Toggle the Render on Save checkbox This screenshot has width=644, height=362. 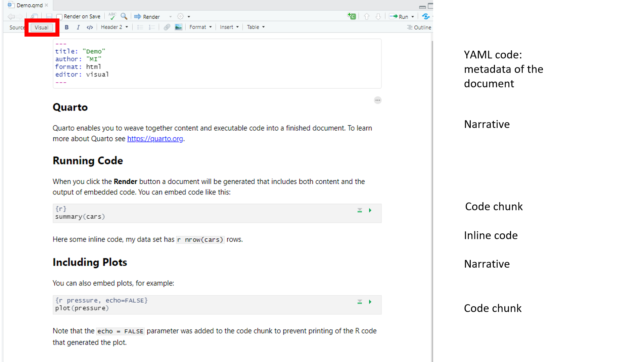[59, 16]
